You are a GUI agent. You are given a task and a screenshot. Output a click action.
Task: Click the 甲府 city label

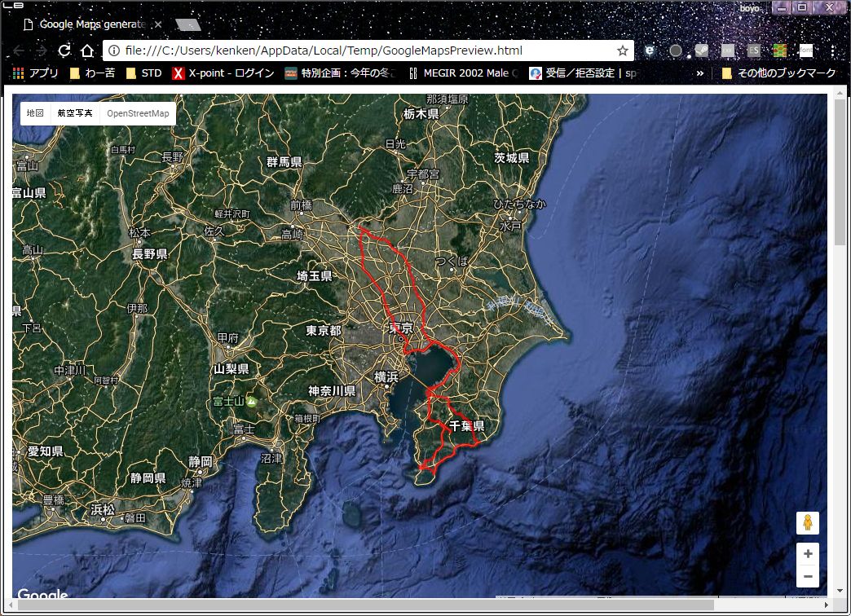pos(228,337)
